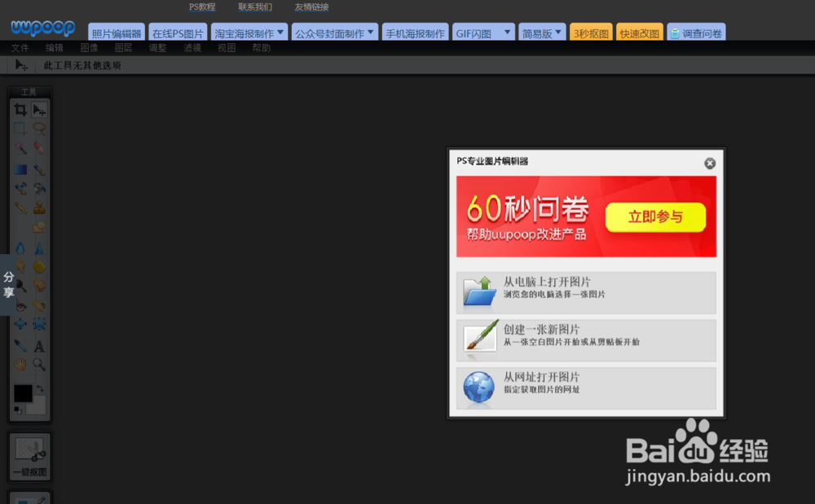815x504 pixels.
Task: Open the 手机海报制作 tab
Action: 416,33
